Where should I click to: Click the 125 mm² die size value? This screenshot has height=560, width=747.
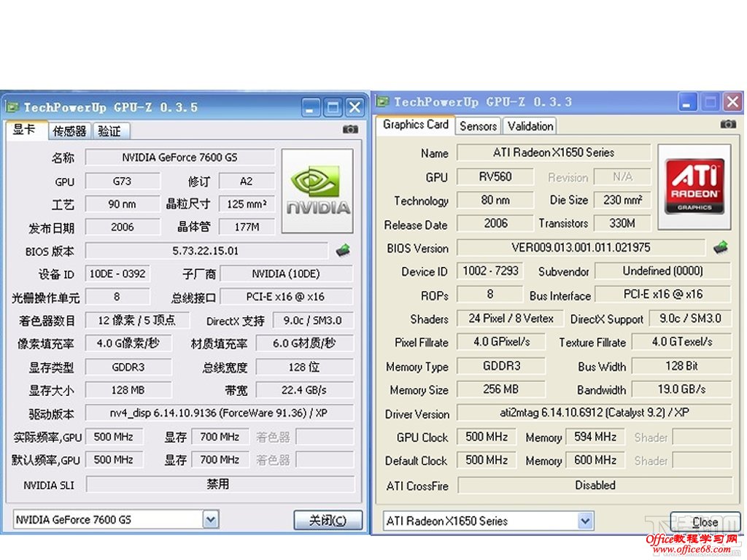247,204
